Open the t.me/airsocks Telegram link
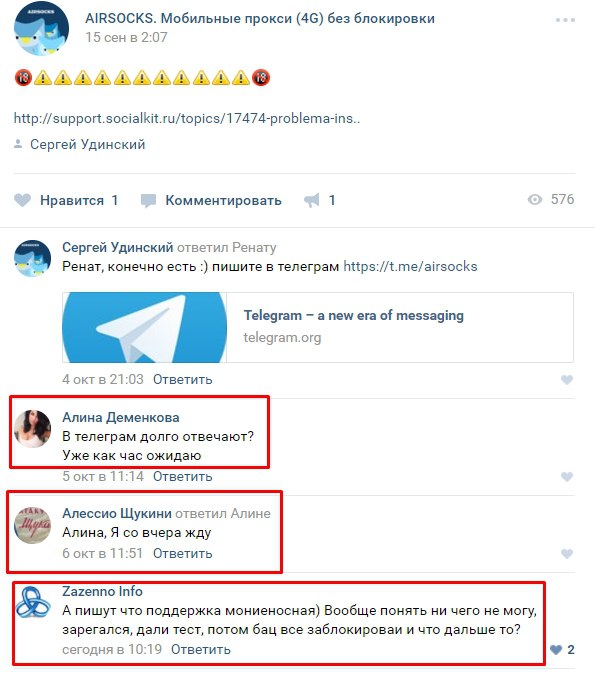The width and height of the screenshot is (595, 679). pos(410,266)
